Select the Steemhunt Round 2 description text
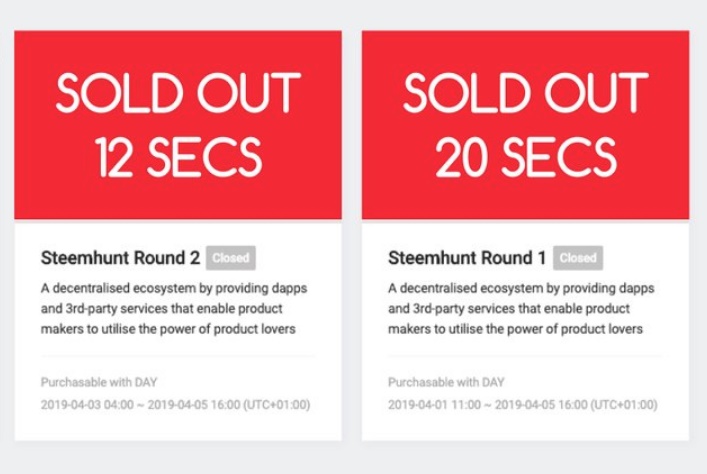707x474 pixels. click(173, 309)
